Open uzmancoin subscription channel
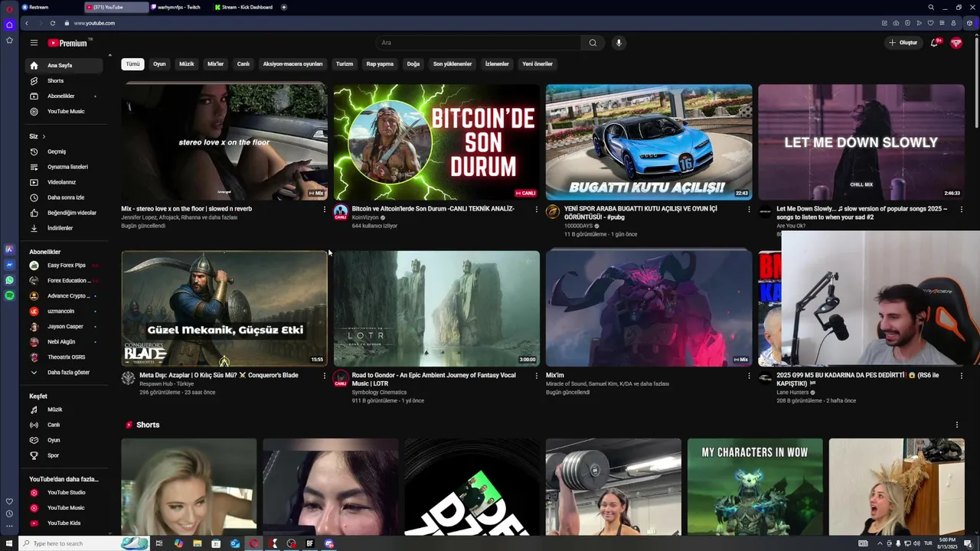 (x=64, y=311)
